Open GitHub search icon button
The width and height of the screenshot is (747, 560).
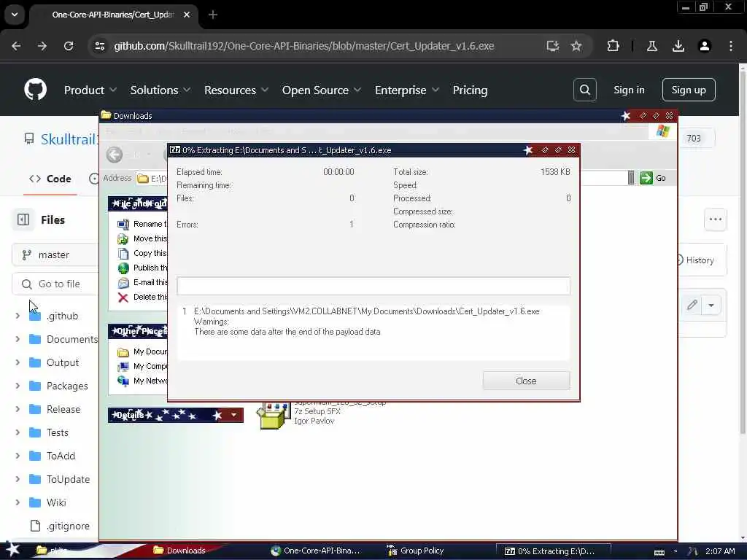(584, 90)
